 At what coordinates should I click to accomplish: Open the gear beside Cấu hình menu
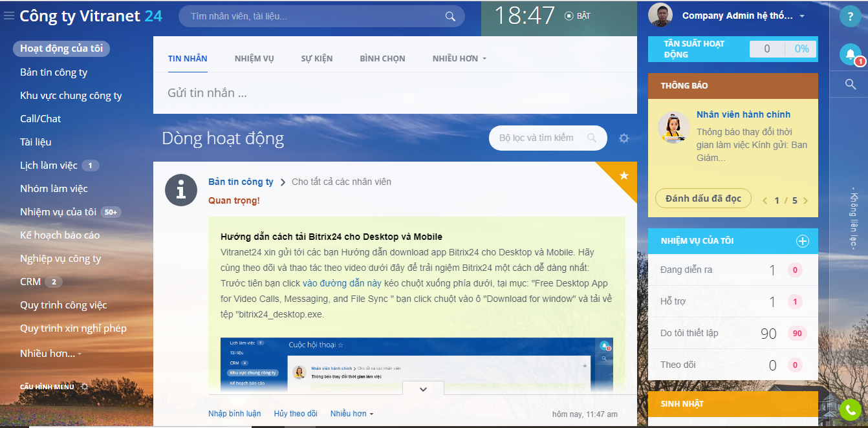(x=84, y=387)
